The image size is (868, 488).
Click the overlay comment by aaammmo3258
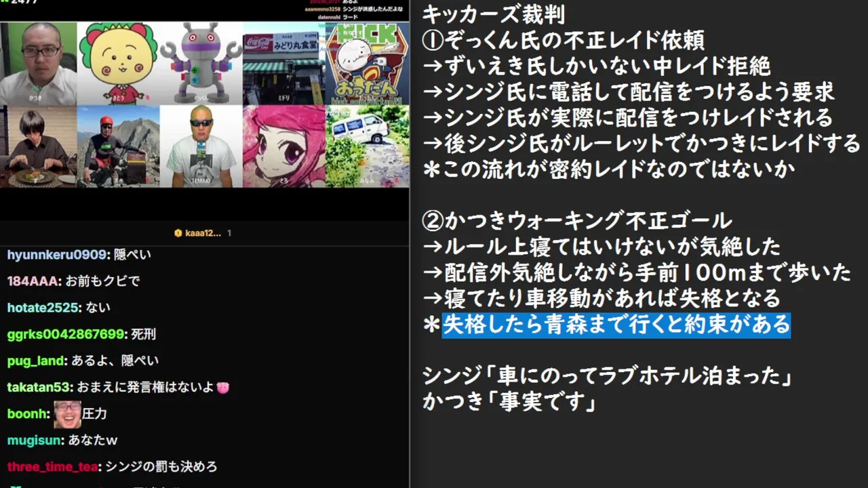tap(352, 11)
